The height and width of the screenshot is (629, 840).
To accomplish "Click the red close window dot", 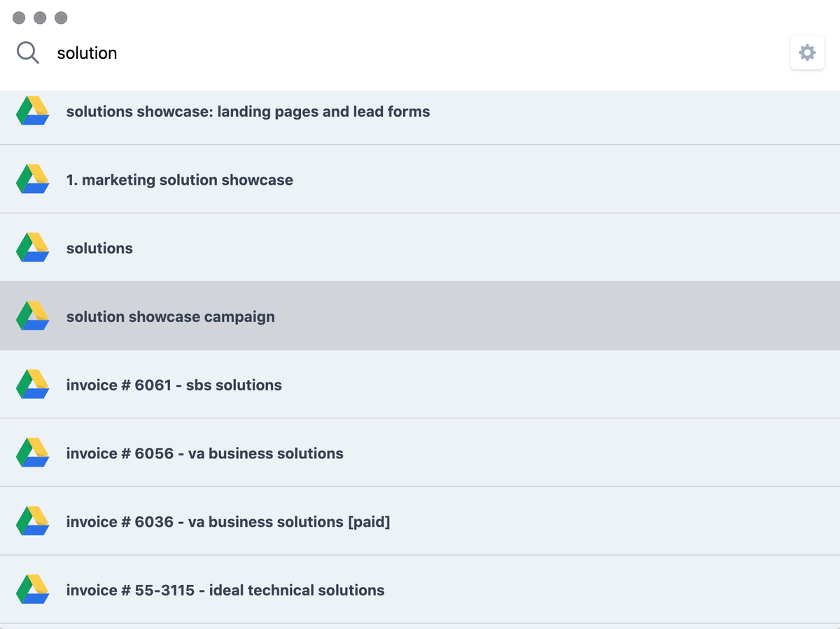I will 19,17.
